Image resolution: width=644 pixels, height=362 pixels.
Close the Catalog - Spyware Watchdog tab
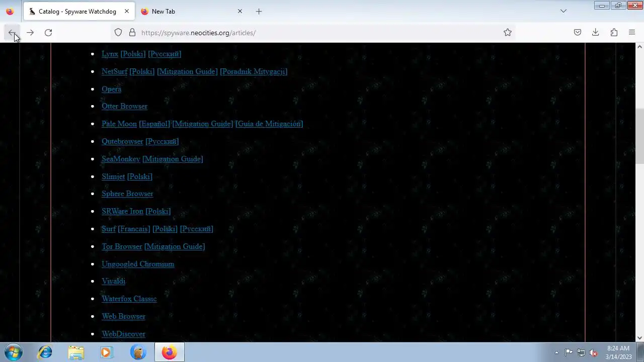127,11
